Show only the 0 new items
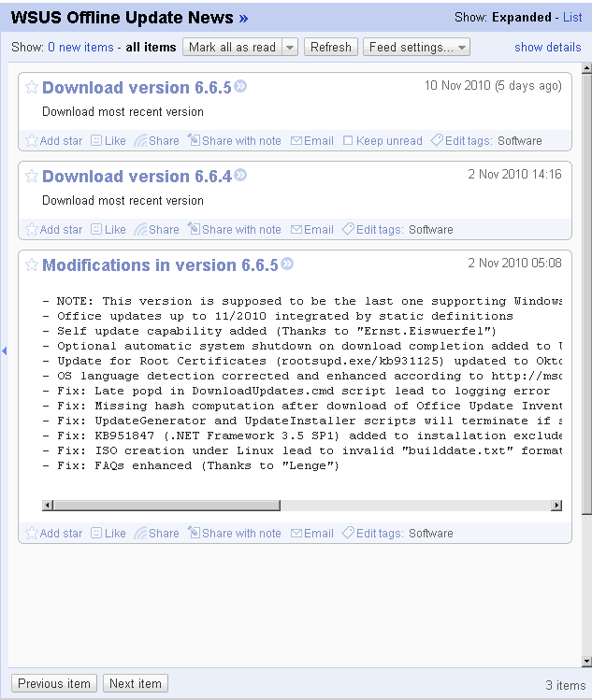 80,48
